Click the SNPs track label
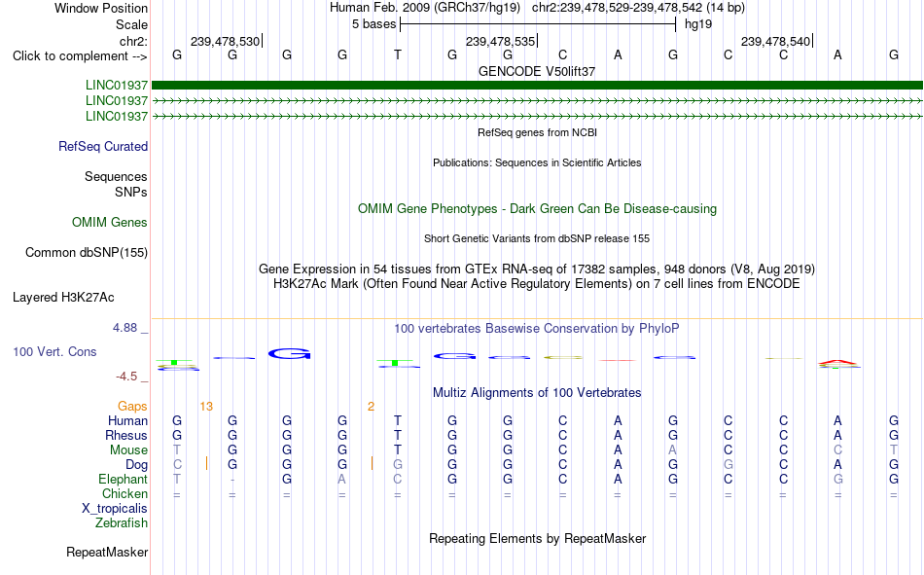The image size is (924, 575). tap(131, 193)
